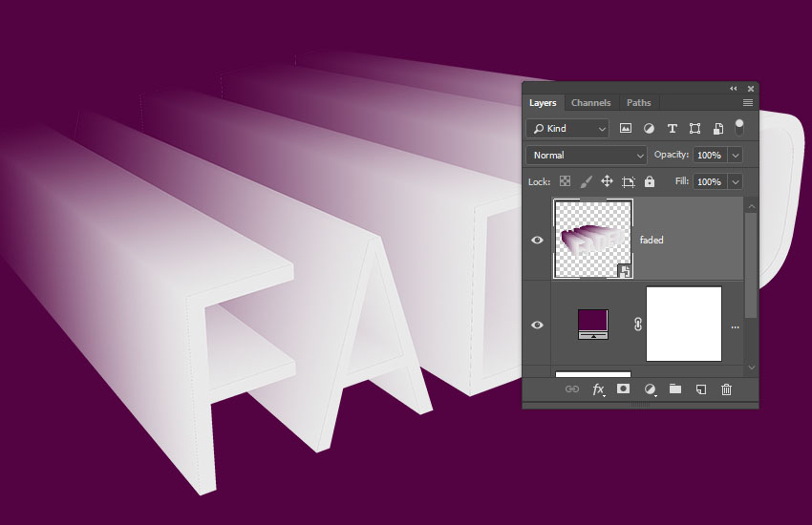Switch to the Paths tab
The height and width of the screenshot is (525, 812).
point(638,102)
